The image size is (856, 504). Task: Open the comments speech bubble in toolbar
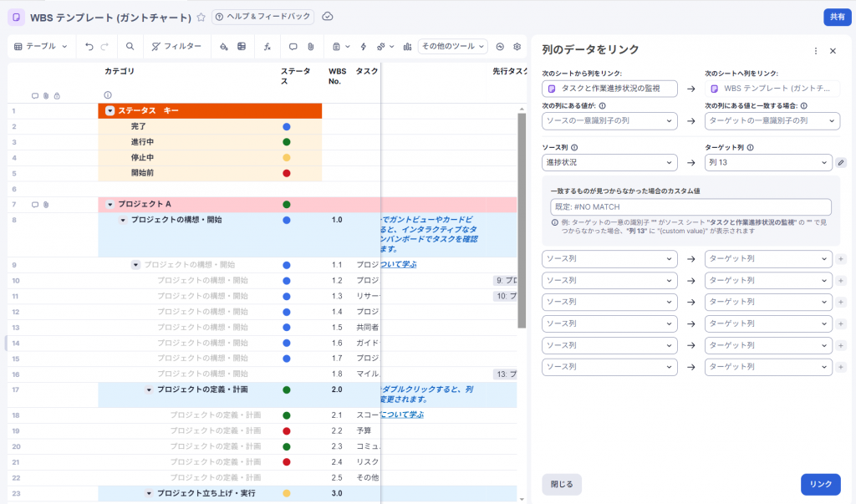tap(293, 47)
